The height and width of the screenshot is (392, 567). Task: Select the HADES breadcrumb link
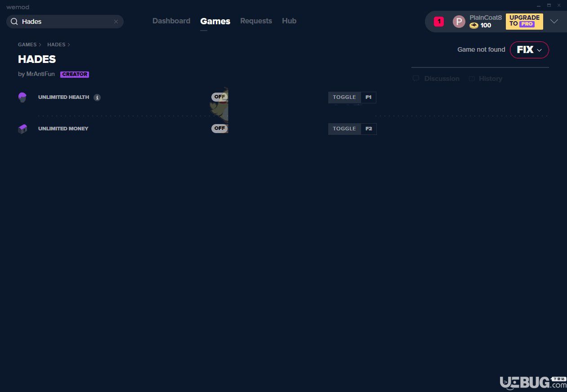56,45
